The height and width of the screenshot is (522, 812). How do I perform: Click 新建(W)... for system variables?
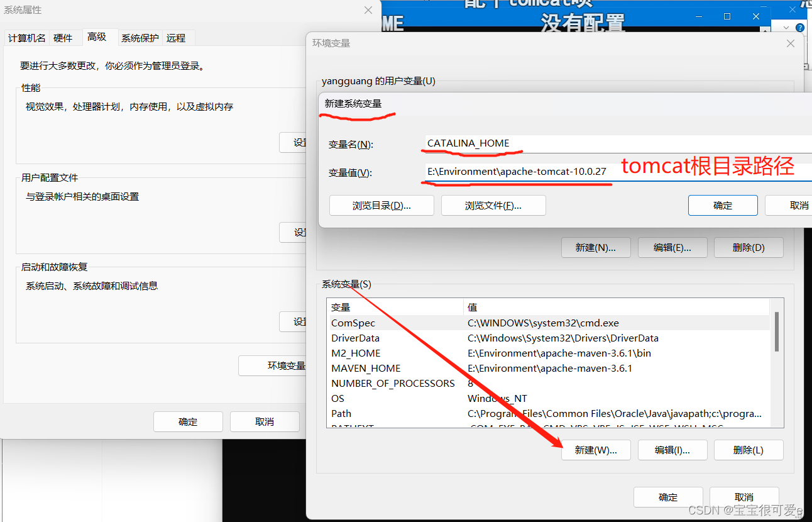[x=596, y=450]
